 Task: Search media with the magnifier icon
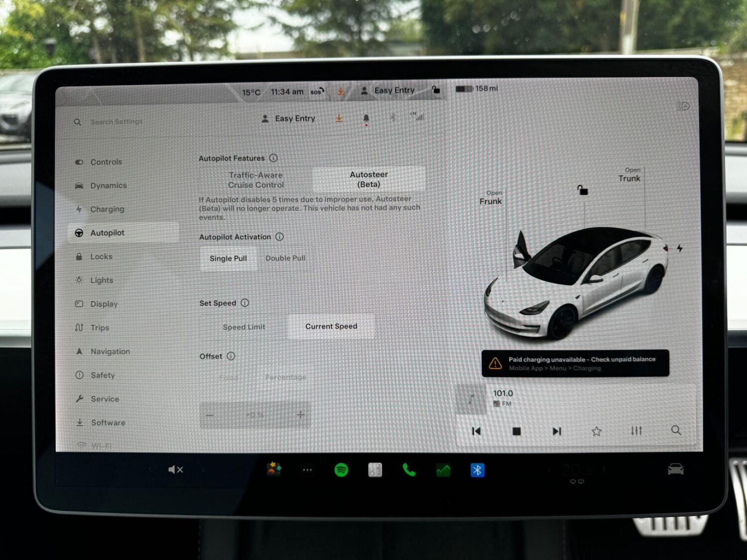tap(676, 430)
